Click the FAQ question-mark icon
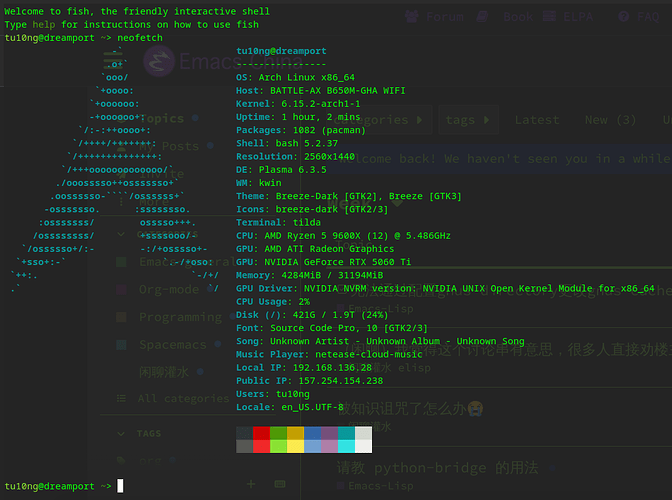 coord(624,16)
